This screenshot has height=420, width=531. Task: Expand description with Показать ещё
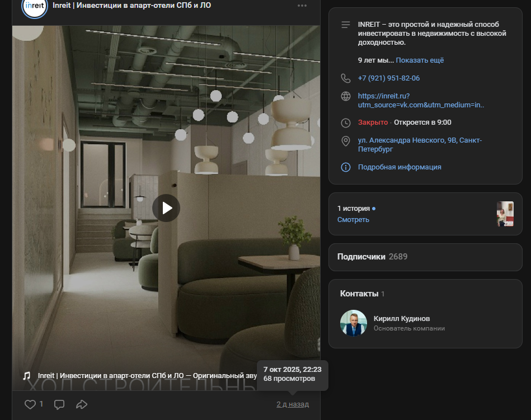tap(420, 60)
